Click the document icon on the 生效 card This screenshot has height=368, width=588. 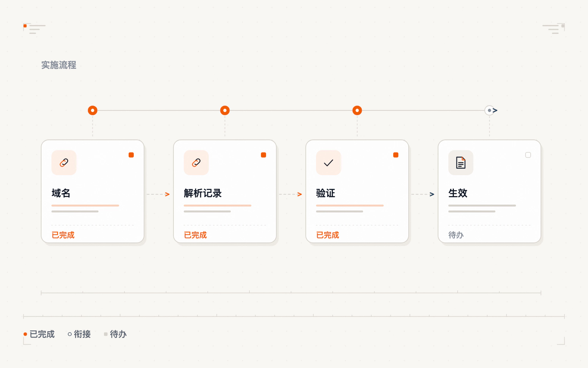coord(461,163)
